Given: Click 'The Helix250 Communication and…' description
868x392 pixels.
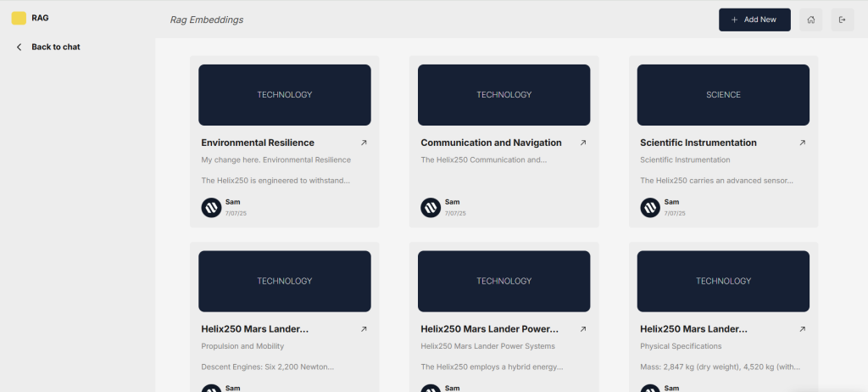Looking at the screenshot, I should tap(483, 160).
